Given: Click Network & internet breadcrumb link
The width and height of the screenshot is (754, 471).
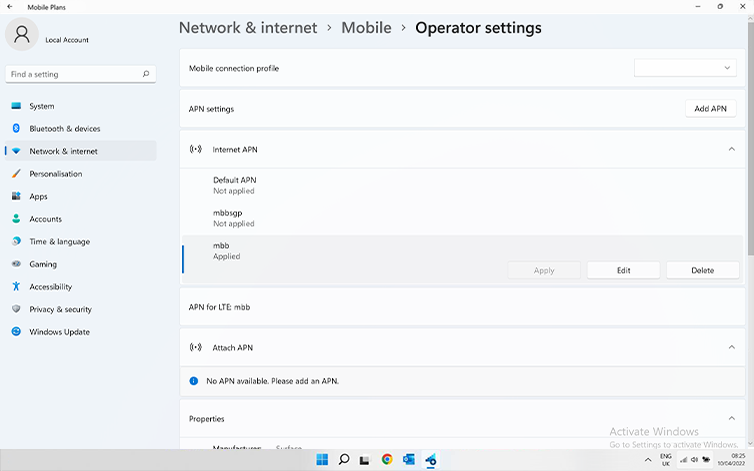Looking at the screenshot, I should [248, 28].
